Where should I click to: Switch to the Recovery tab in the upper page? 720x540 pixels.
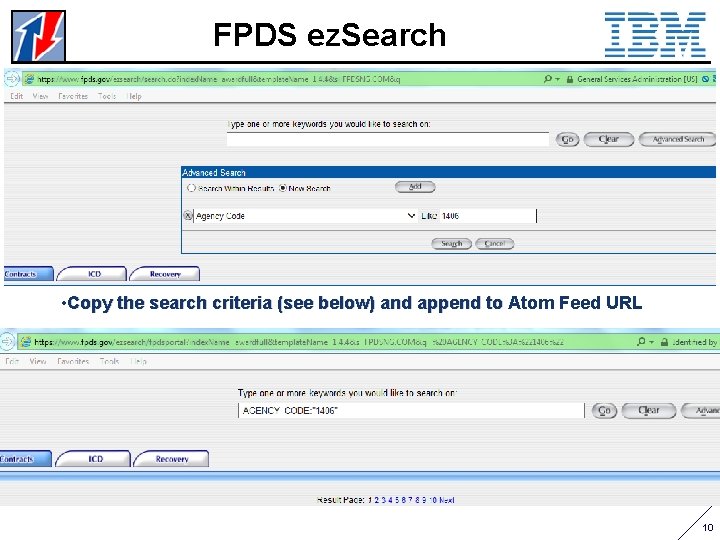coord(165,274)
